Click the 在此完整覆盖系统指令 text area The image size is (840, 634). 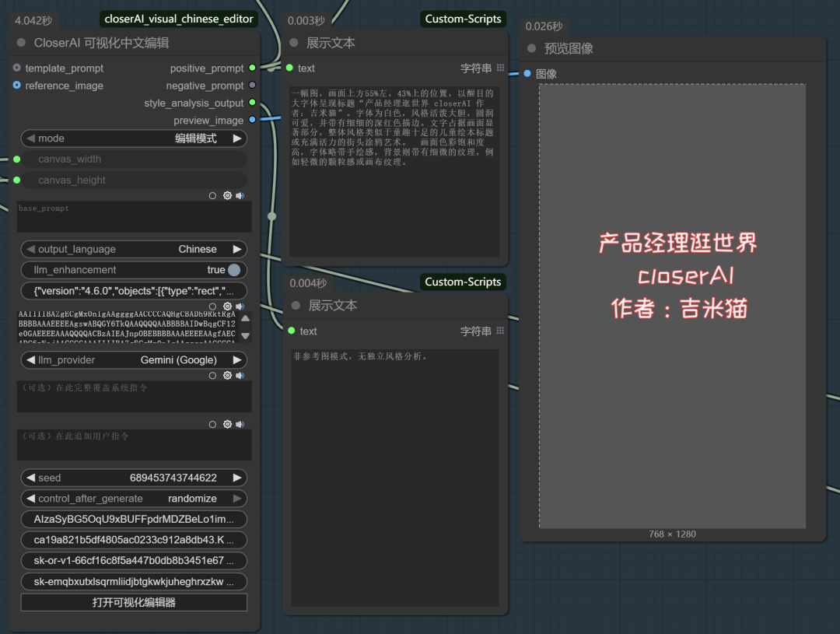coord(134,397)
